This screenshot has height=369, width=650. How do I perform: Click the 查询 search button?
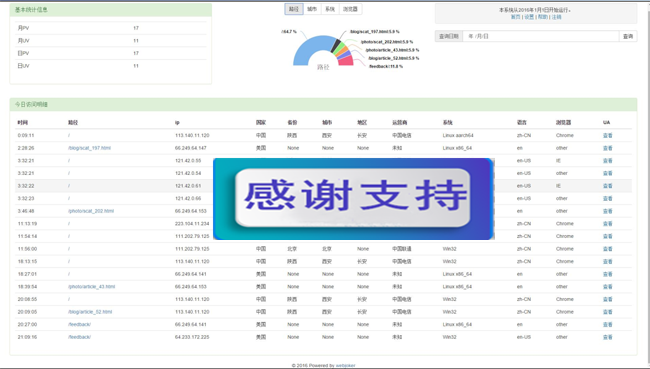click(628, 36)
